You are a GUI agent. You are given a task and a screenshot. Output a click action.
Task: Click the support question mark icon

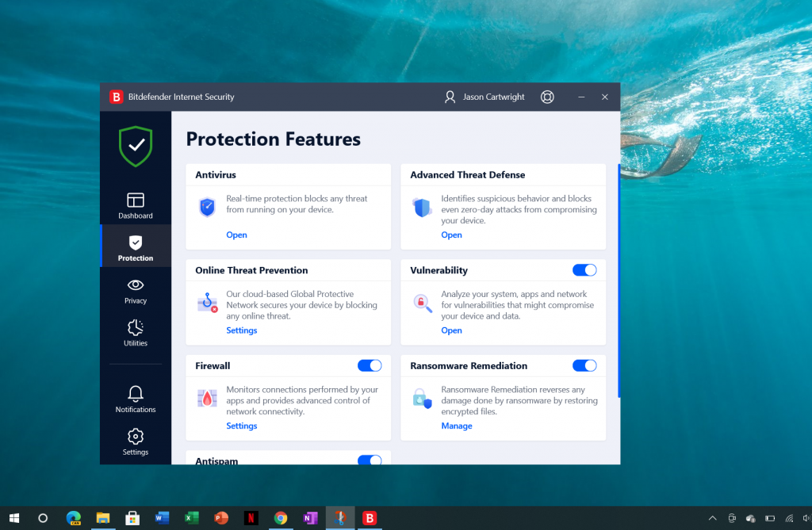547,97
